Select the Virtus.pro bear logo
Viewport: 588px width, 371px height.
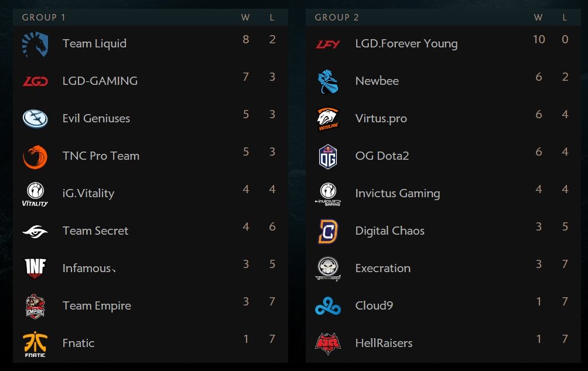(328, 119)
